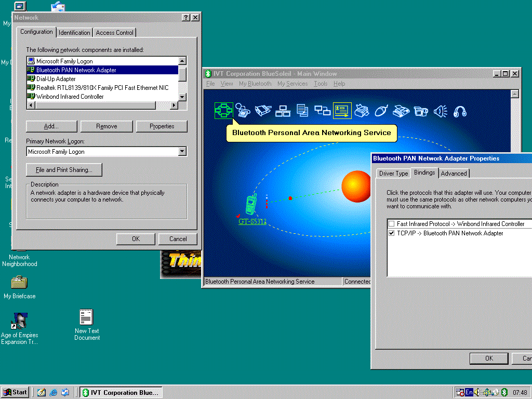This screenshot has width=532, height=399.
Task: Switch to the Identification tab
Action: pyautogui.click(x=74, y=33)
